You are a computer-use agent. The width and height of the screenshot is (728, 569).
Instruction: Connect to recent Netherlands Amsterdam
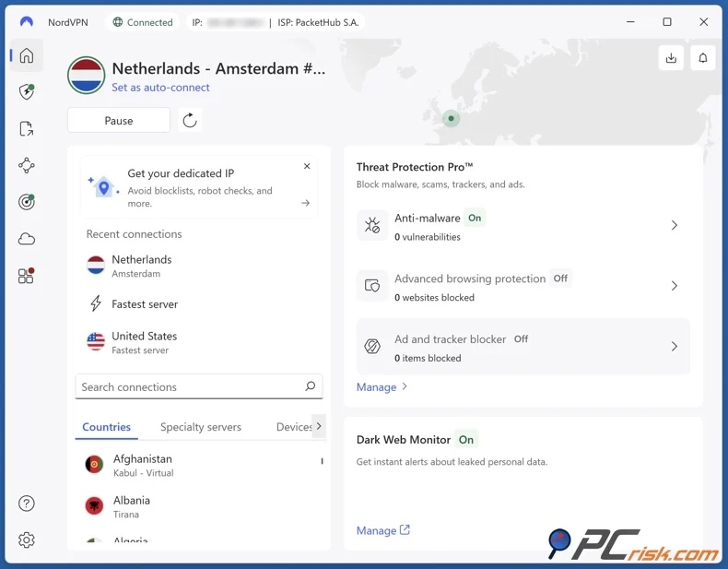click(x=200, y=267)
